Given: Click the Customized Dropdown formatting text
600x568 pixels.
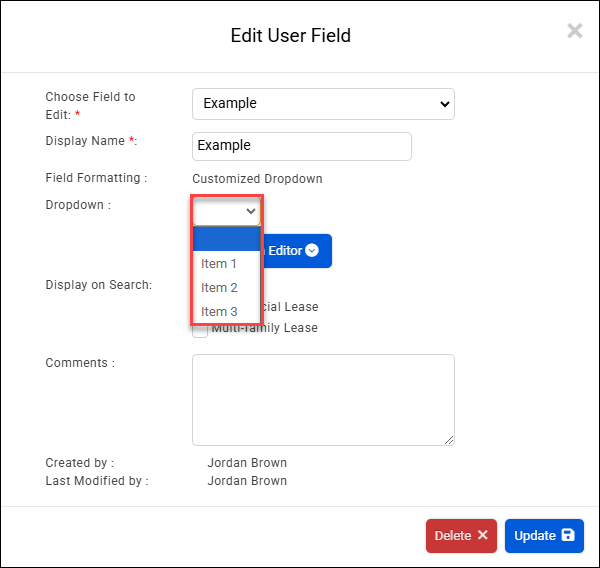Looking at the screenshot, I should tap(257, 179).
